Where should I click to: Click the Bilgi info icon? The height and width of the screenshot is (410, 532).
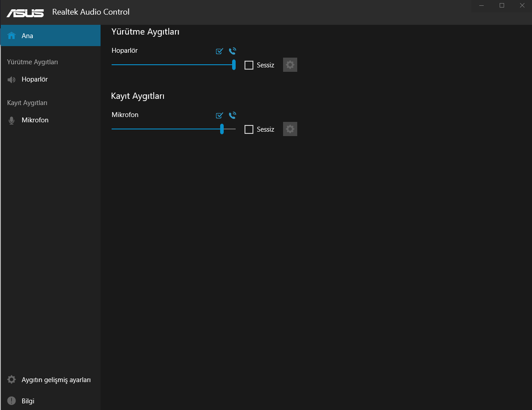[x=12, y=401]
